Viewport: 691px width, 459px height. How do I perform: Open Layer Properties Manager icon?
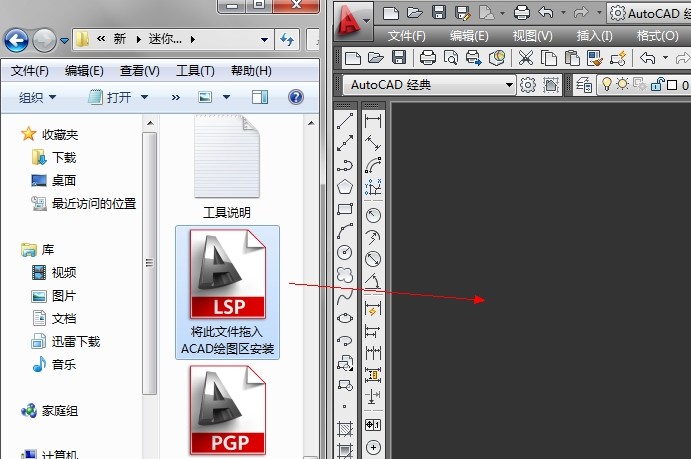584,85
